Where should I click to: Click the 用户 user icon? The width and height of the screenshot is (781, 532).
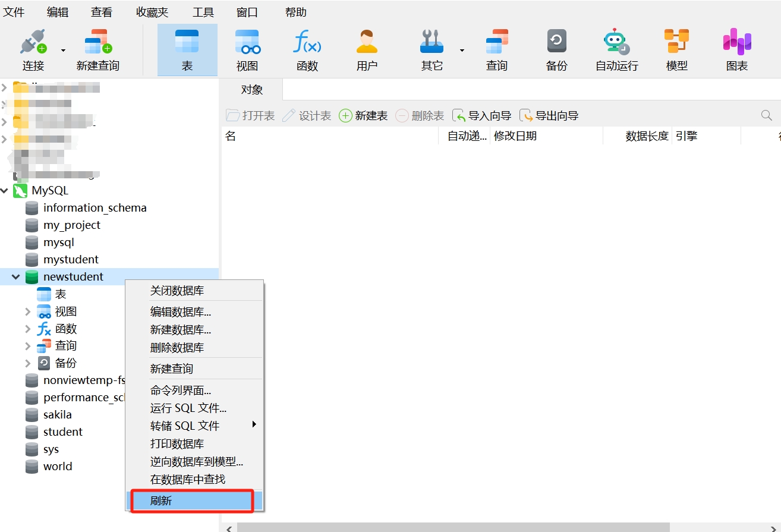(367, 43)
